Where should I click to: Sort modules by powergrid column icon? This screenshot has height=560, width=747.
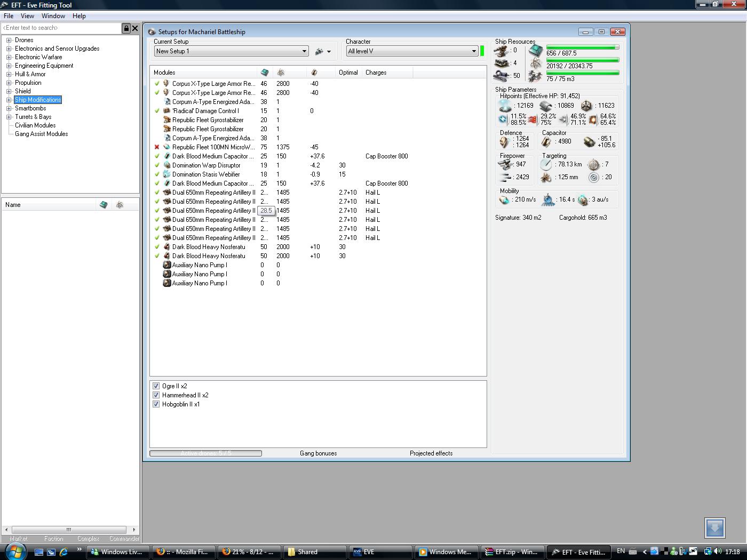point(281,73)
